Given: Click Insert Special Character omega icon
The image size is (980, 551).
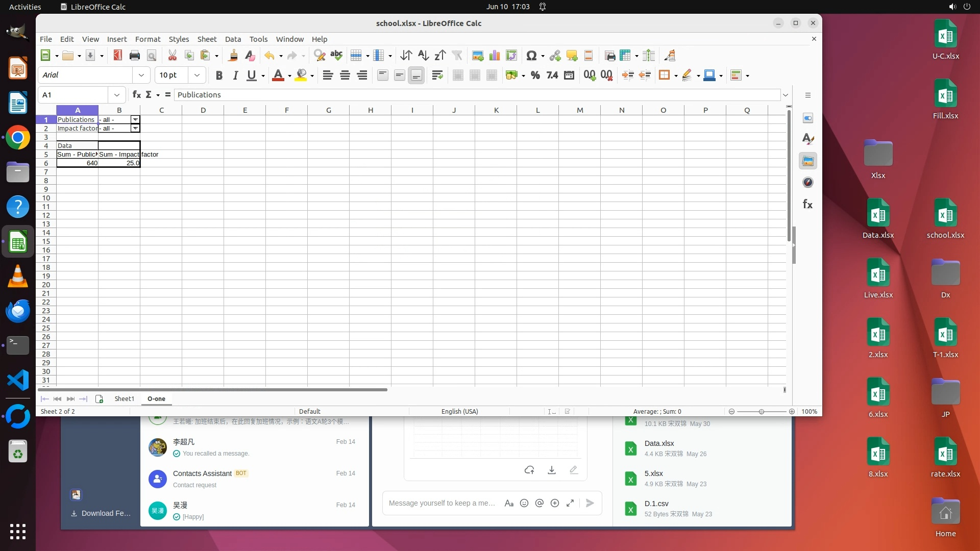Looking at the screenshot, I should pos(531,56).
